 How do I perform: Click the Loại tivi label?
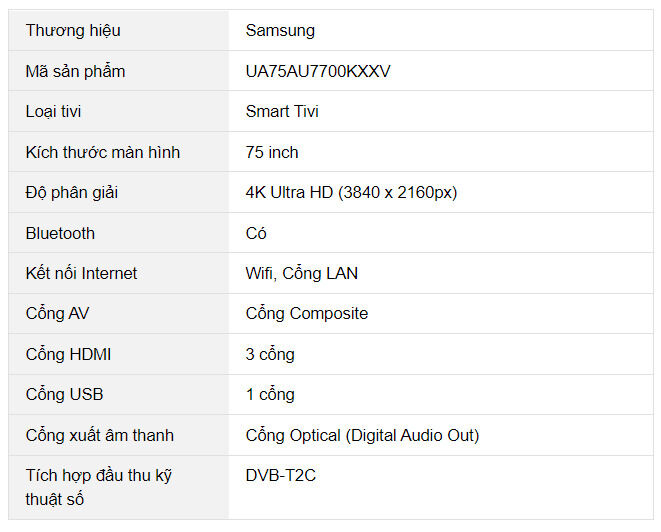click(53, 112)
